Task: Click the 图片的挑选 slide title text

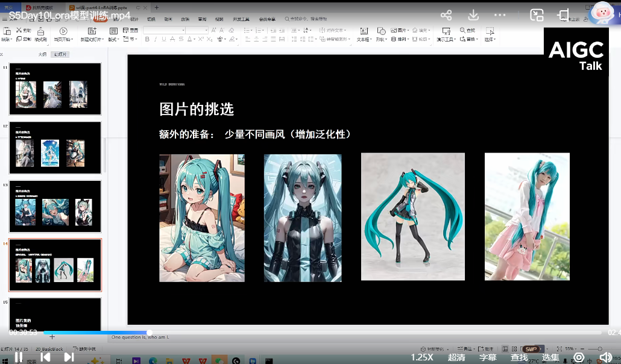Action: pos(197,109)
